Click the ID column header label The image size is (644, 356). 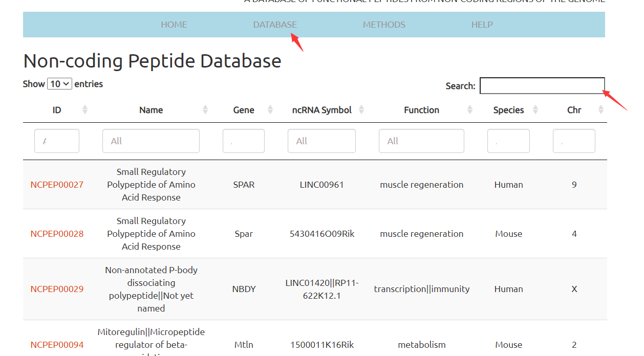pos(57,110)
